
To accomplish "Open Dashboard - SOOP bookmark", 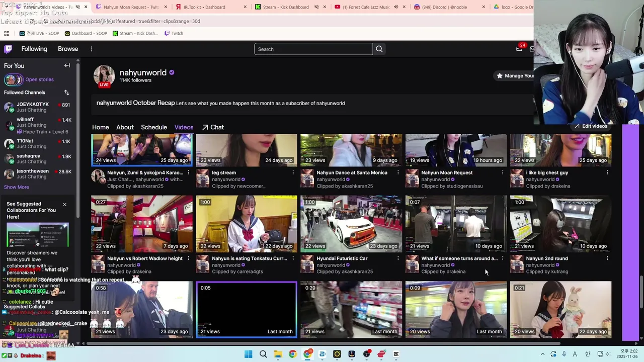I will 85,33.
